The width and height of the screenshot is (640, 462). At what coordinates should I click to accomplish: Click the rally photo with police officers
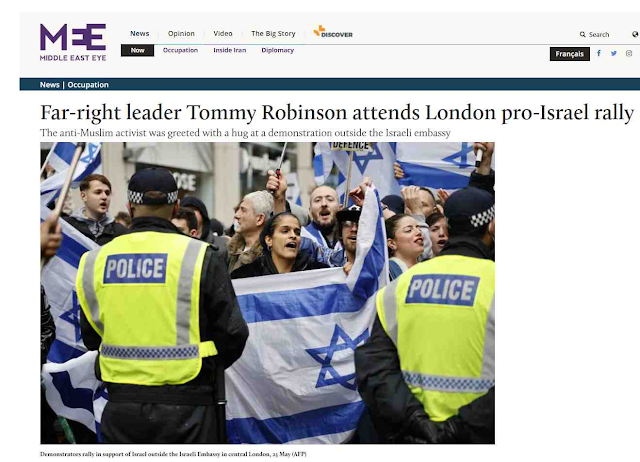coord(267,293)
